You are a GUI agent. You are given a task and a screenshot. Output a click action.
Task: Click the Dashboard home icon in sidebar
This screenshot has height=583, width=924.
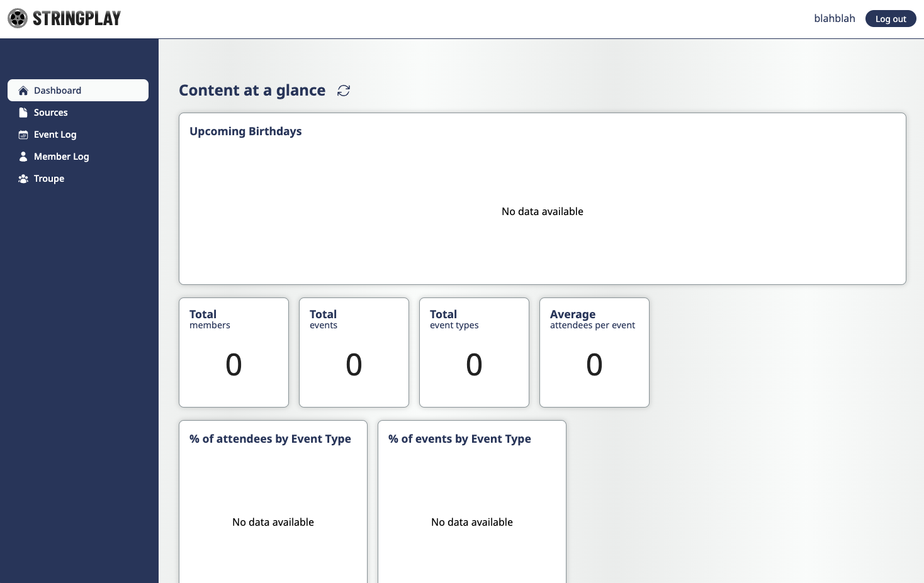coord(23,91)
